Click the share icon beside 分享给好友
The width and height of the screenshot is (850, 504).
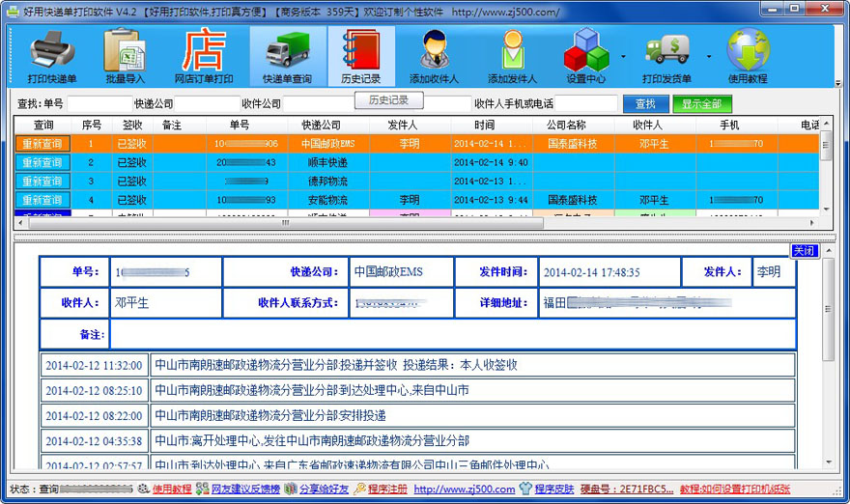(x=291, y=489)
